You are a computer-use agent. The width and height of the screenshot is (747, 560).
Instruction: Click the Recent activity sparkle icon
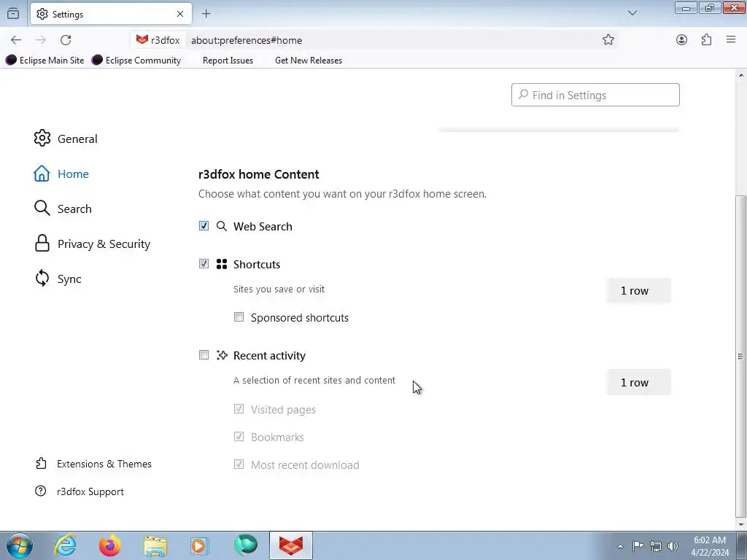click(222, 355)
